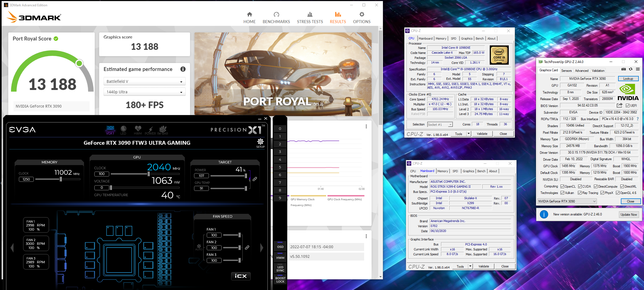Image resolution: width=644 pixels, height=290 pixels.
Task: Toggle the UEFI checkbox in GPU-Z
Action: click(x=627, y=105)
